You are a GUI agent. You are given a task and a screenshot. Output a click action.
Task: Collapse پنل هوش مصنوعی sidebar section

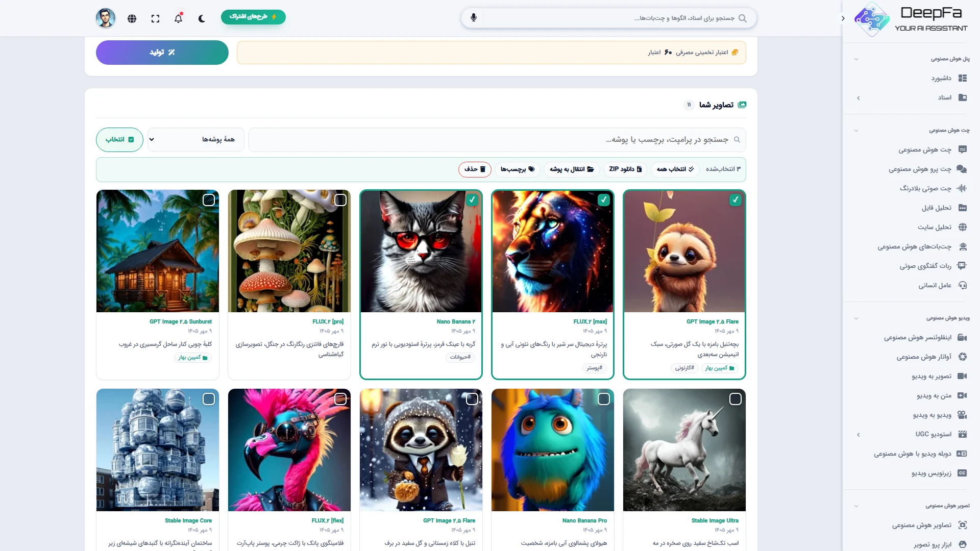856,59
